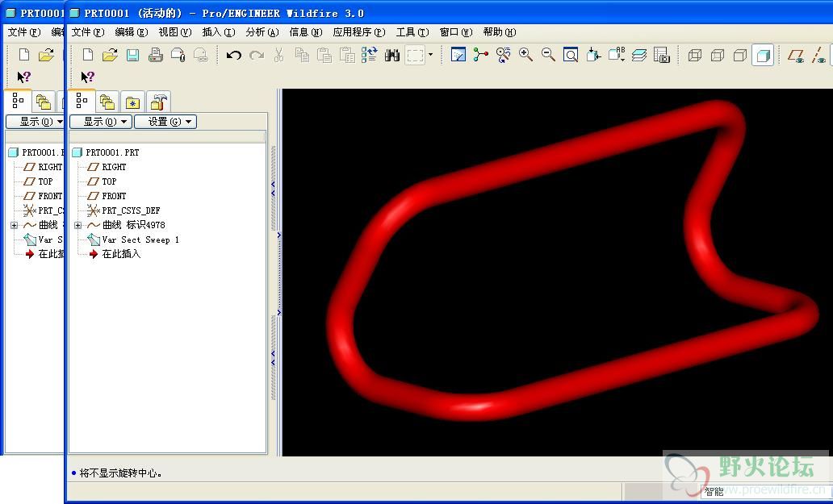Screen dimensions: 833x504
Task: Toggle spin center display
Action: [481, 55]
